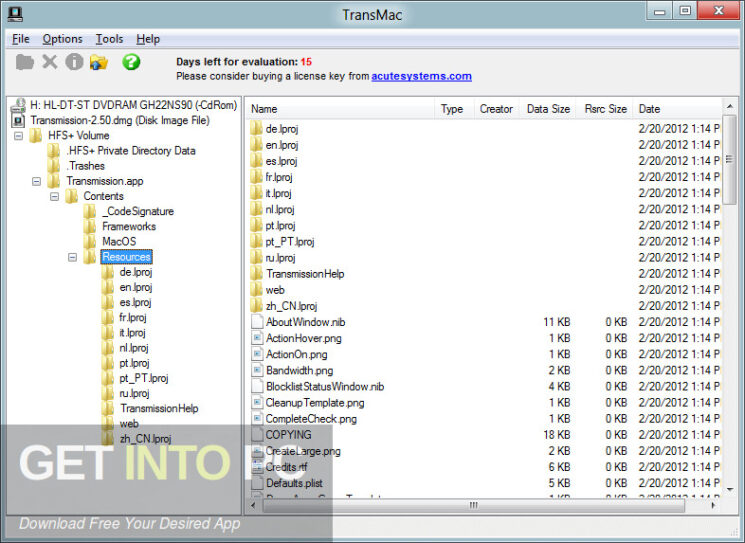This screenshot has height=543, width=745.
Task: Click the de.lproj folder icon in file list
Action: tap(257, 128)
